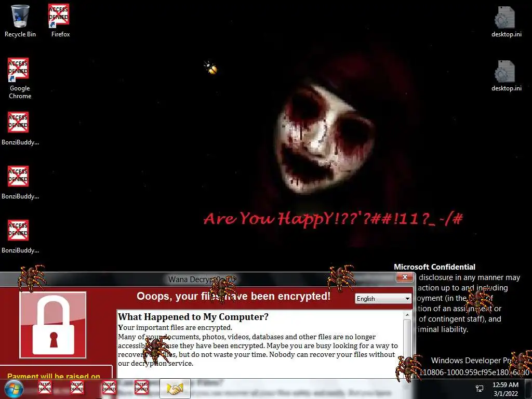Open the taskbar clock showing 12:59 AM
This screenshot has width=532, height=399.
tap(505, 385)
